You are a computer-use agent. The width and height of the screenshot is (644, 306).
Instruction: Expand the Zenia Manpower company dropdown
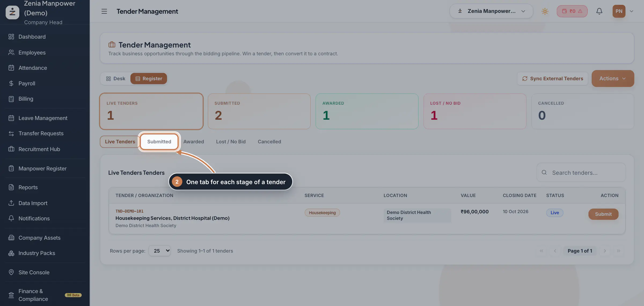tap(491, 11)
